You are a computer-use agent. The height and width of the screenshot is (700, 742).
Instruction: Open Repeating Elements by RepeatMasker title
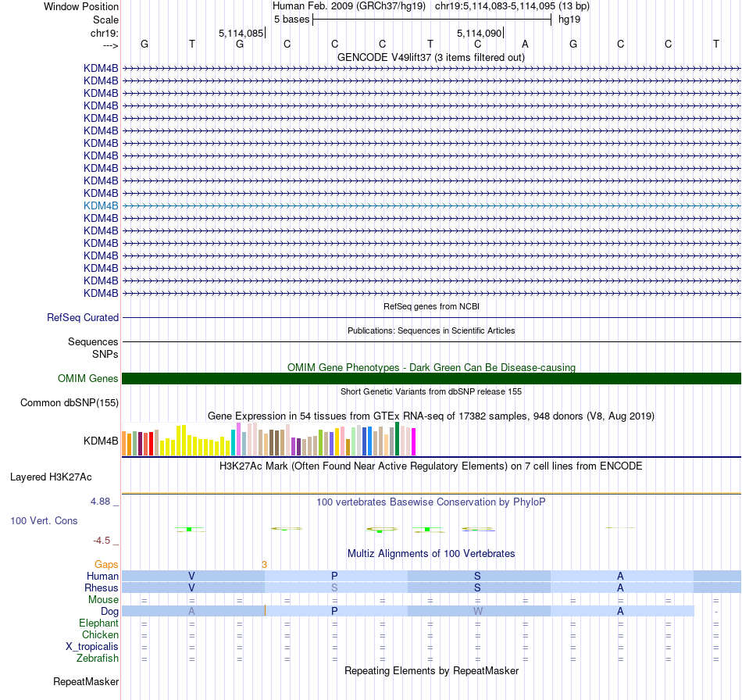click(x=431, y=670)
